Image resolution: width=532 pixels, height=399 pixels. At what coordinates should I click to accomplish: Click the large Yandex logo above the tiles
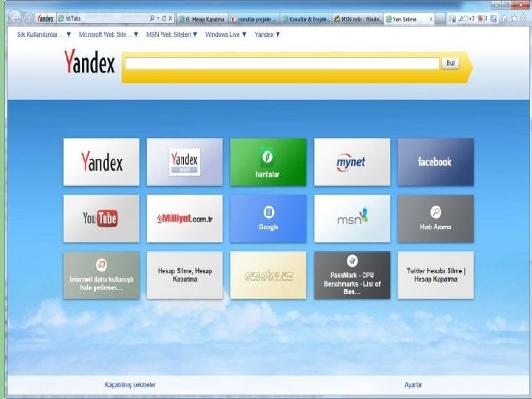coord(89,62)
